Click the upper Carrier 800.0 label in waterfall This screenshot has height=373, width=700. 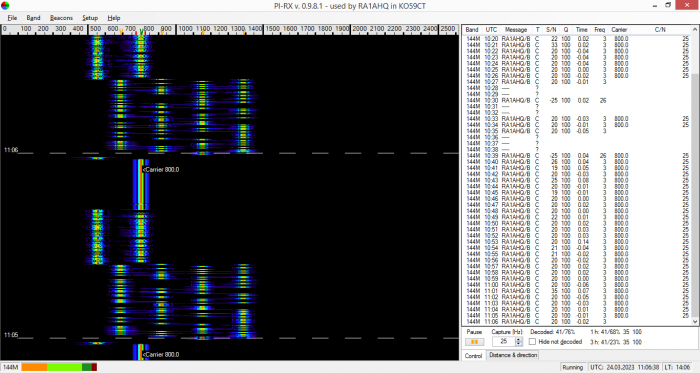click(161, 170)
